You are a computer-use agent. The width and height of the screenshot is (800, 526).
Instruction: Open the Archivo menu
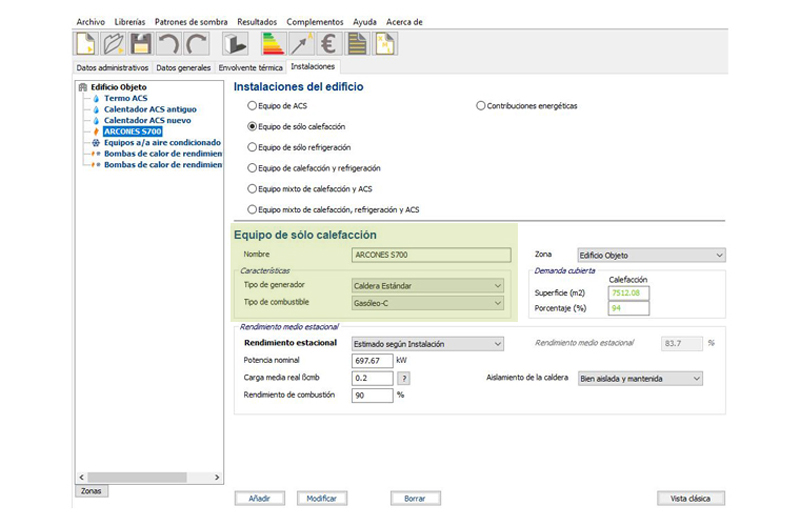pos(91,22)
